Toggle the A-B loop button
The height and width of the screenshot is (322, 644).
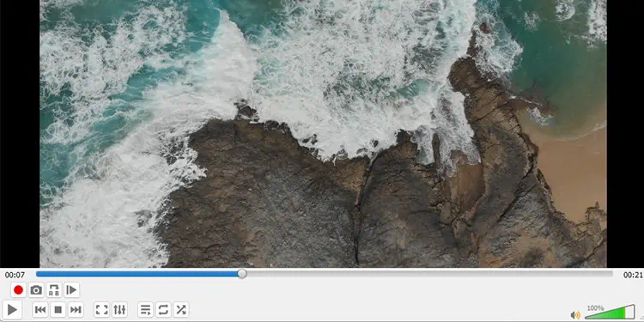click(x=54, y=290)
